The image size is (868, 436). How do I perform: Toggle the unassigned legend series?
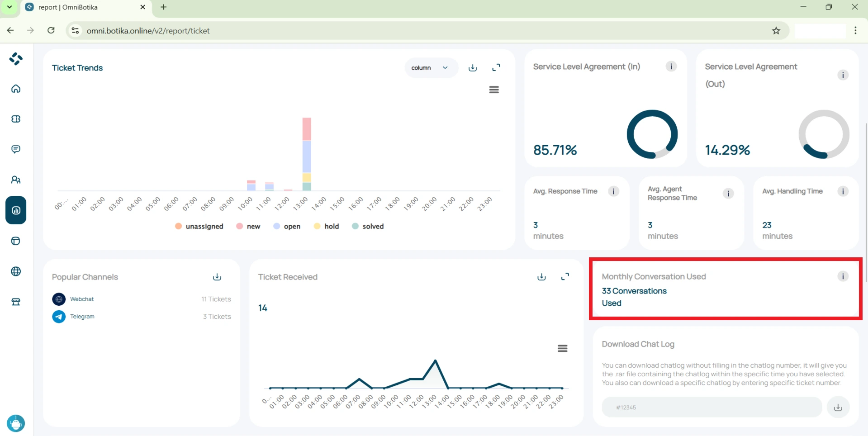coord(199,226)
